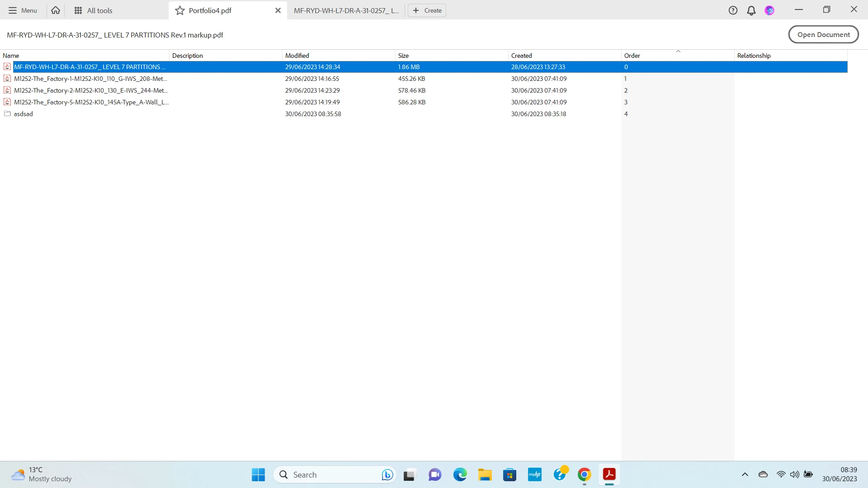The width and height of the screenshot is (868, 488).
Task: Sort list by Modified column
Action: pyautogui.click(x=297, y=56)
